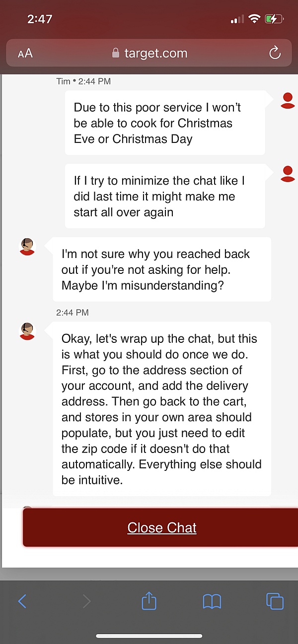Reload the page with the refresh icon
This screenshot has width=298, height=644.
[275, 53]
